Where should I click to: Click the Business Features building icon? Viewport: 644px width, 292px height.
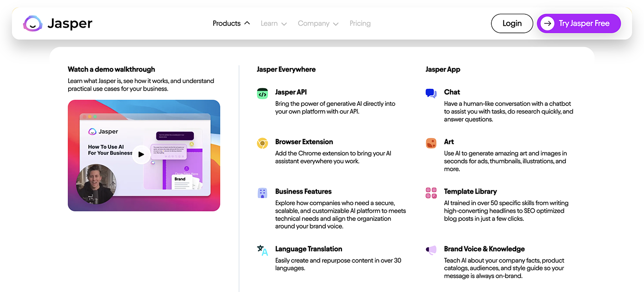[262, 193]
